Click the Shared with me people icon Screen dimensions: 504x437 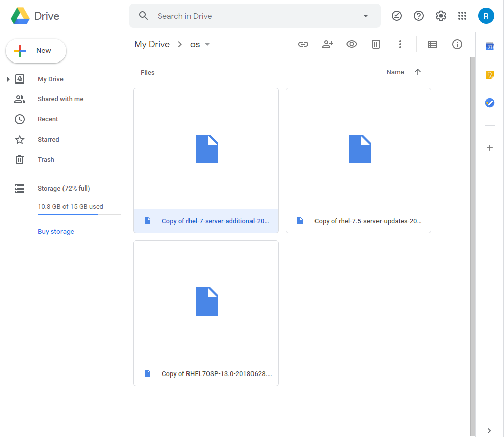click(20, 99)
